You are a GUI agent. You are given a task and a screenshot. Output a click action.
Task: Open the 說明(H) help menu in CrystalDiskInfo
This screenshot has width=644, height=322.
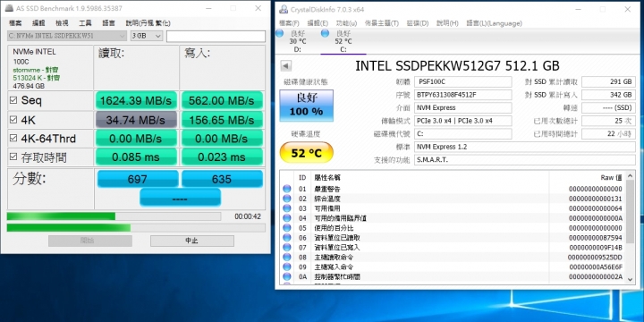coord(447,23)
